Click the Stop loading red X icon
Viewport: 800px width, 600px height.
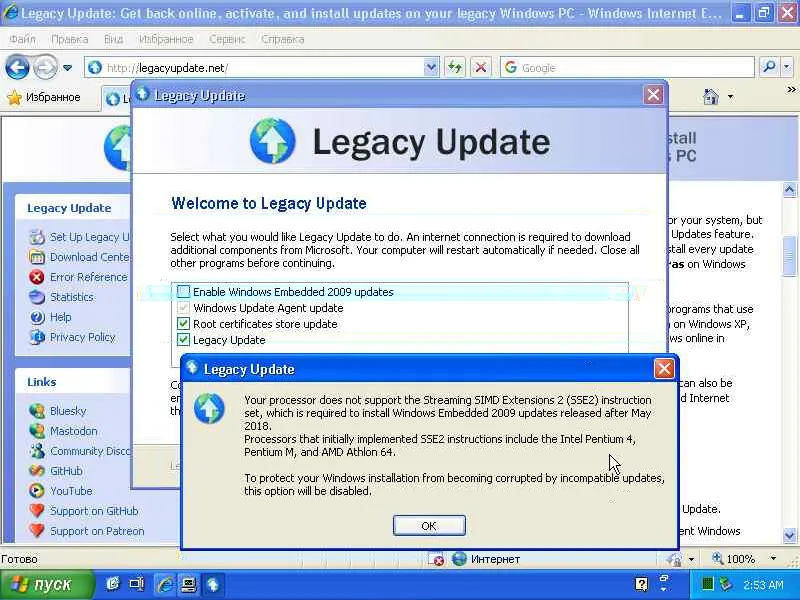[x=480, y=67]
